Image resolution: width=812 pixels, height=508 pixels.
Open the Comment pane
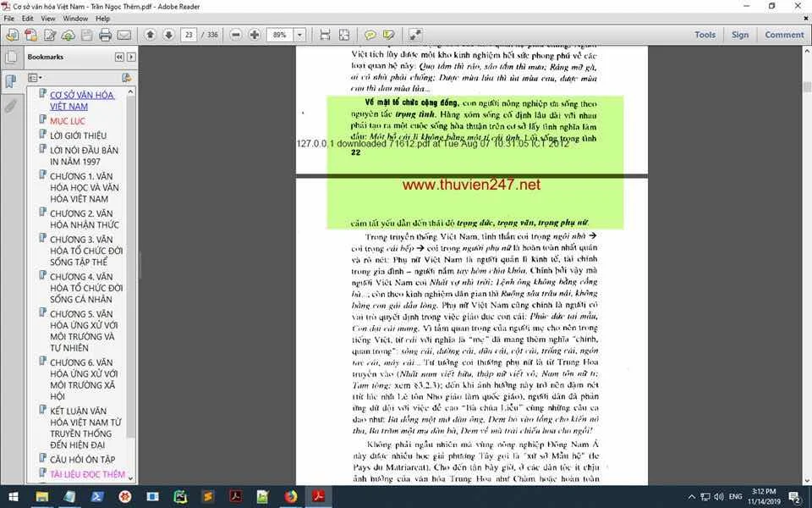(784, 35)
